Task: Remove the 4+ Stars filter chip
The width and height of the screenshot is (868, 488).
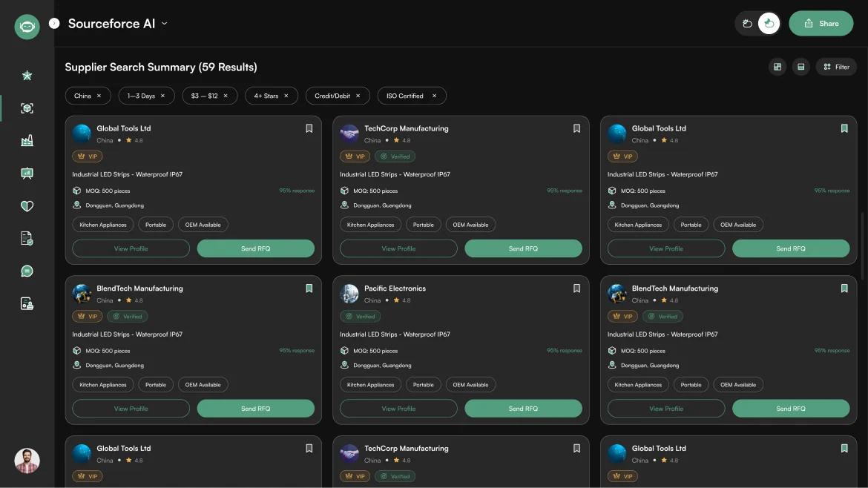Action: 286,96
